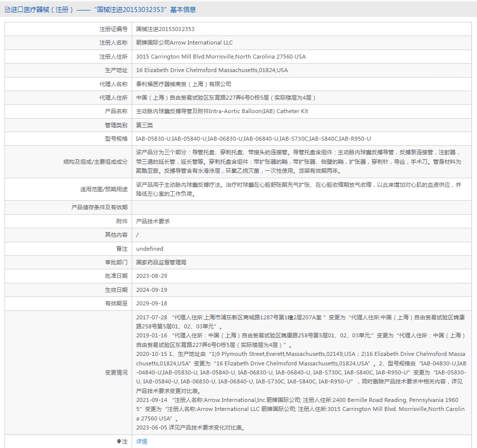Click the 变更情况 label

(116, 372)
